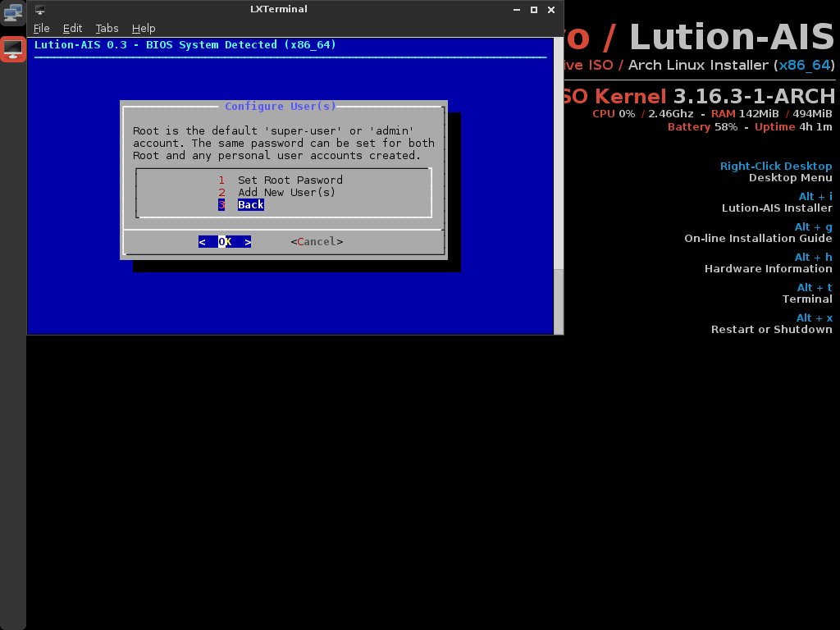Viewport: 840px width, 630px height.
Task: Click the 'Lution-AIS Installer' desktop text
Action: [777, 208]
